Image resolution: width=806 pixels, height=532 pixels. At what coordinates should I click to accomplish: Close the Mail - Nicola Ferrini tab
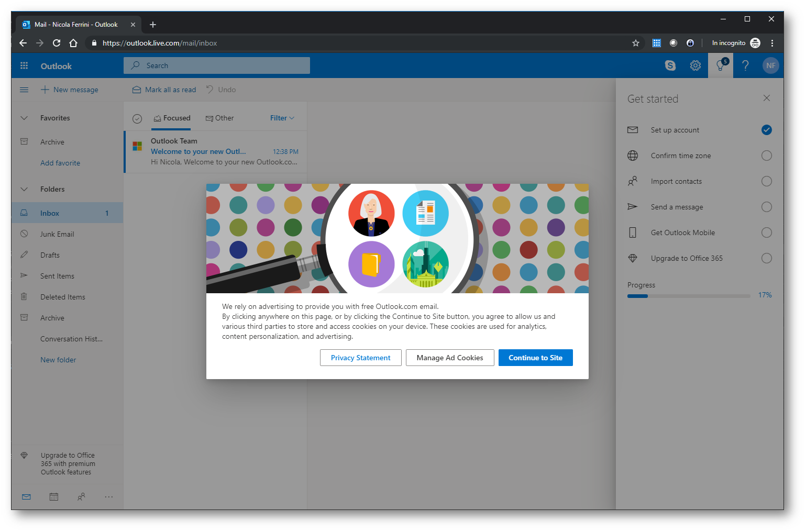tap(133, 25)
